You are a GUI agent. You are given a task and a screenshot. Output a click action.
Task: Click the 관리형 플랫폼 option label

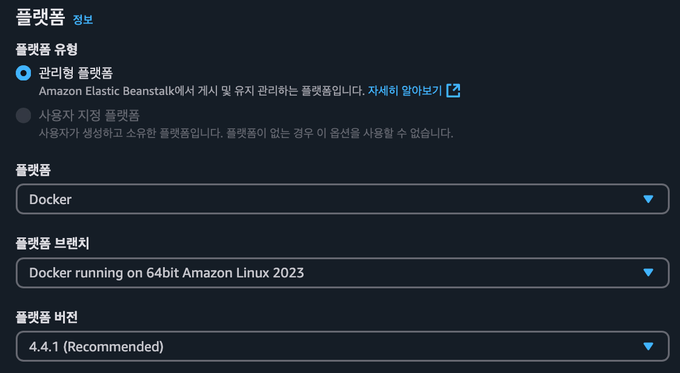[x=76, y=73]
